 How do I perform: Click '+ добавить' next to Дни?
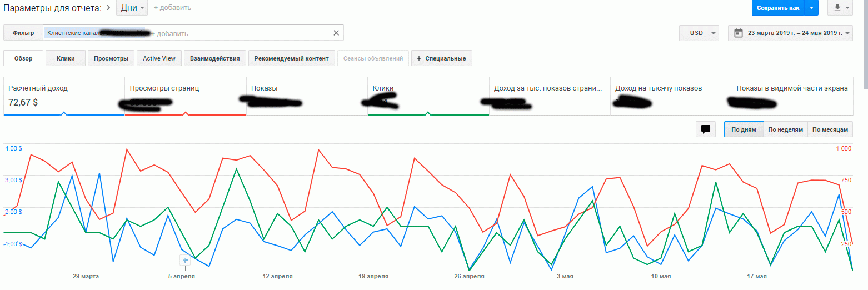pos(172,8)
